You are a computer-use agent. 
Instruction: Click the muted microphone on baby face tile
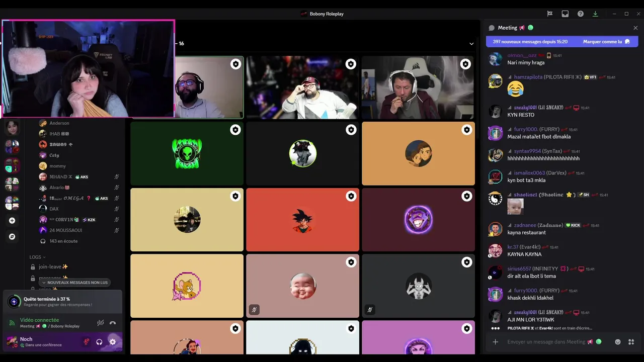click(254, 310)
